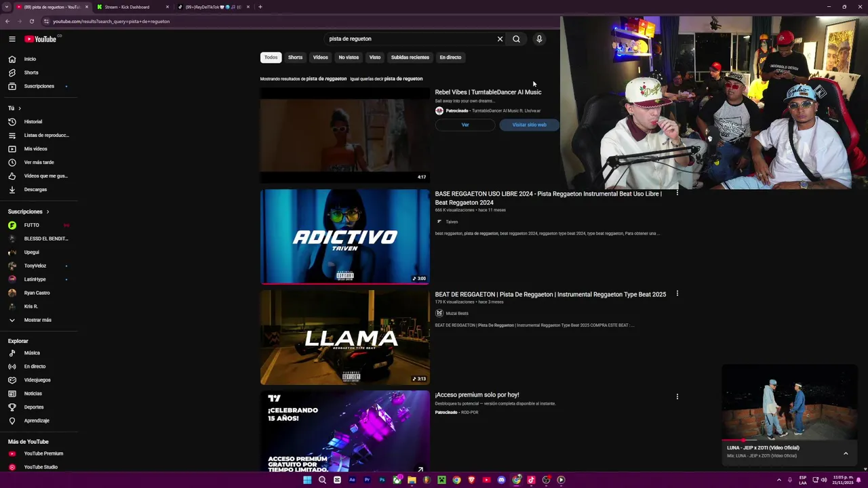The image size is (868, 488).
Task: Open the Muzai Beats channel link
Action: coord(457,313)
